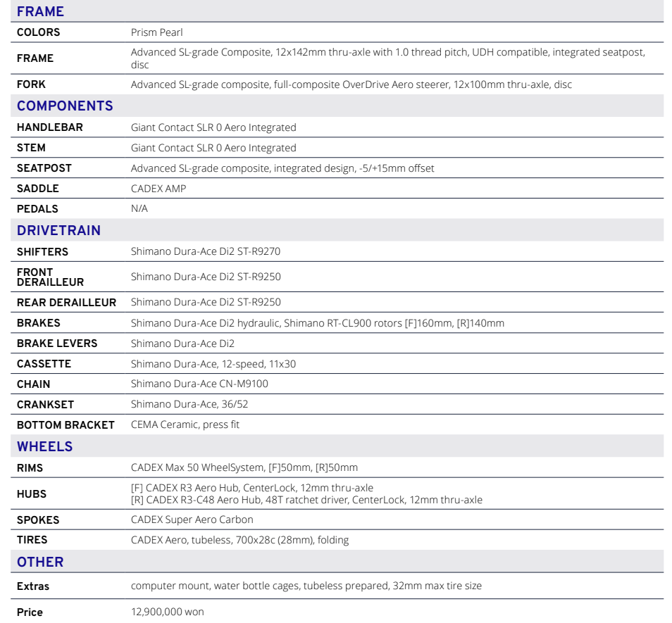Click the FRONT DERAILLEUR row label
The height and width of the screenshot is (623, 672).
pyautogui.click(x=50, y=277)
